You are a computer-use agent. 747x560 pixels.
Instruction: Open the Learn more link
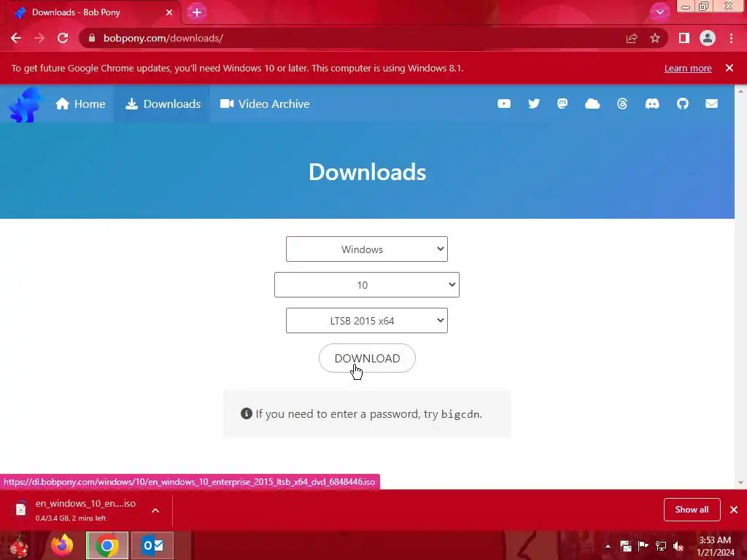click(688, 68)
